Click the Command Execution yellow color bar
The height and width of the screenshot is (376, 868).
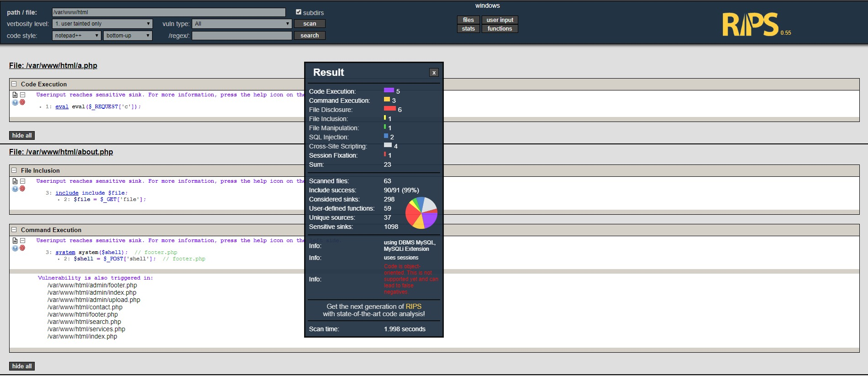pos(387,99)
